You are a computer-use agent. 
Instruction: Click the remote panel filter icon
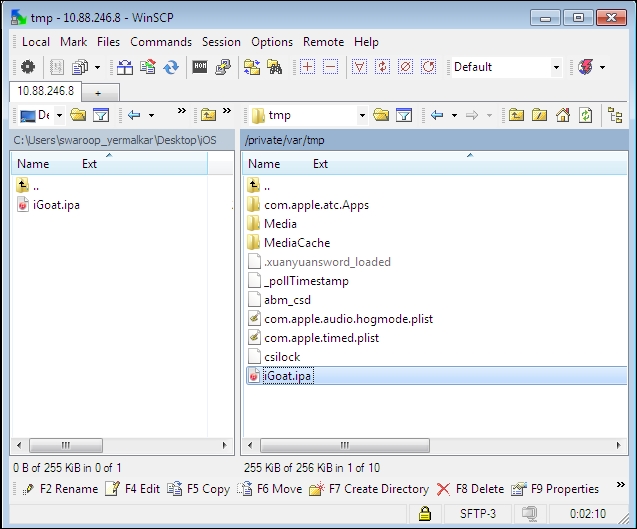coord(404,115)
